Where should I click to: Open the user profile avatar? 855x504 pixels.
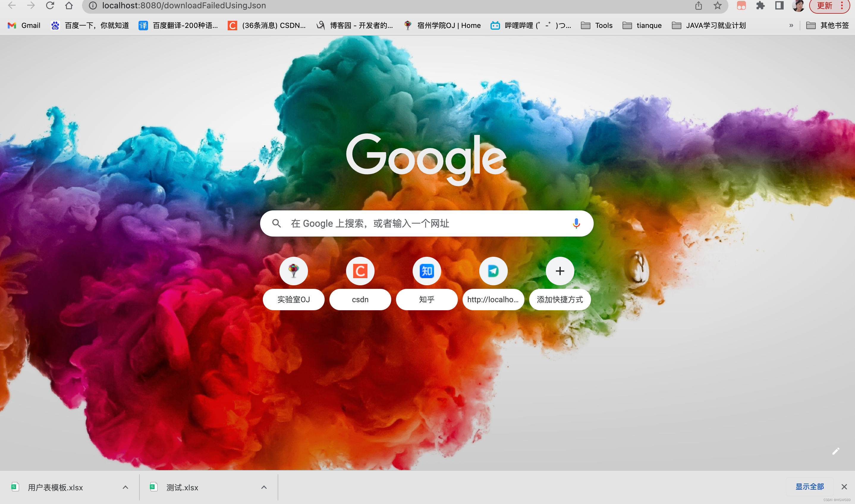(798, 5)
